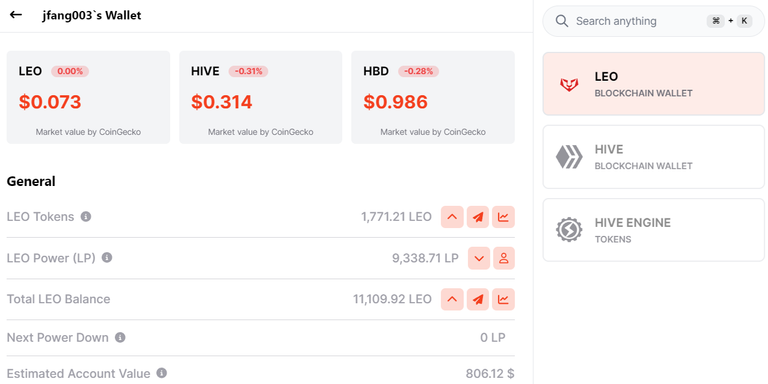768x384 pixels.
Task: Click Market value by CoinGecko under LEO
Action: pos(88,132)
